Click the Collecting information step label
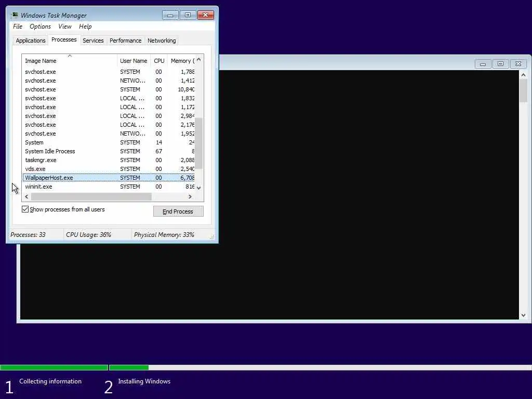Image resolution: width=532 pixels, height=399 pixels. pos(50,381)
